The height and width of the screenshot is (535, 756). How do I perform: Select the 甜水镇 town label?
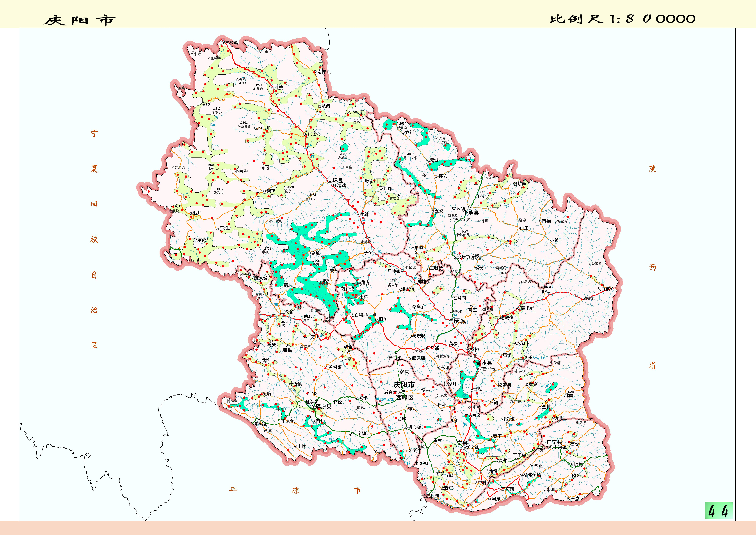231,43
